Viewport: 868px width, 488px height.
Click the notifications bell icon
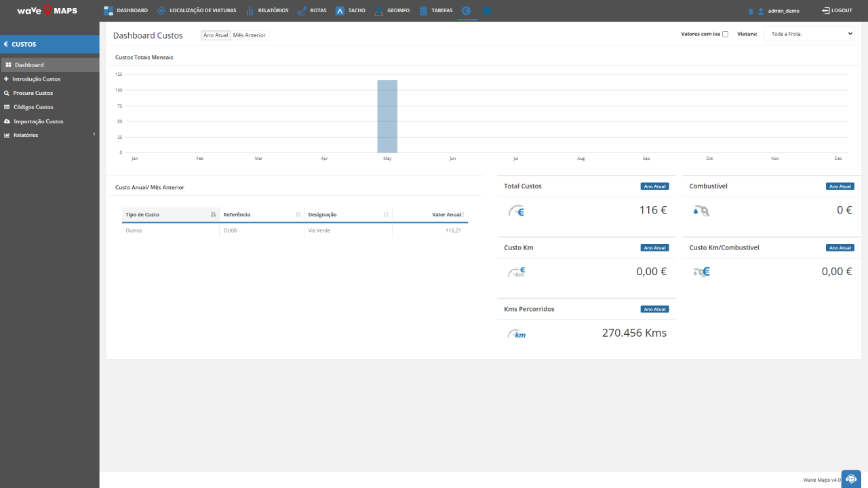pyautogui.click(x=751, y=12)
